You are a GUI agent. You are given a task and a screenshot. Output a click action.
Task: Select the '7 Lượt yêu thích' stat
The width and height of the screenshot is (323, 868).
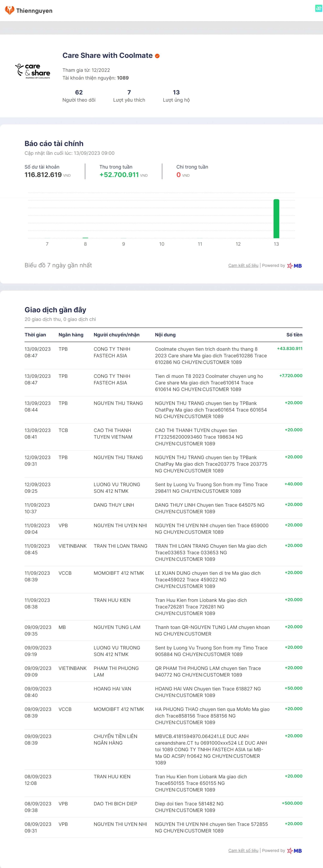point(129,96)
